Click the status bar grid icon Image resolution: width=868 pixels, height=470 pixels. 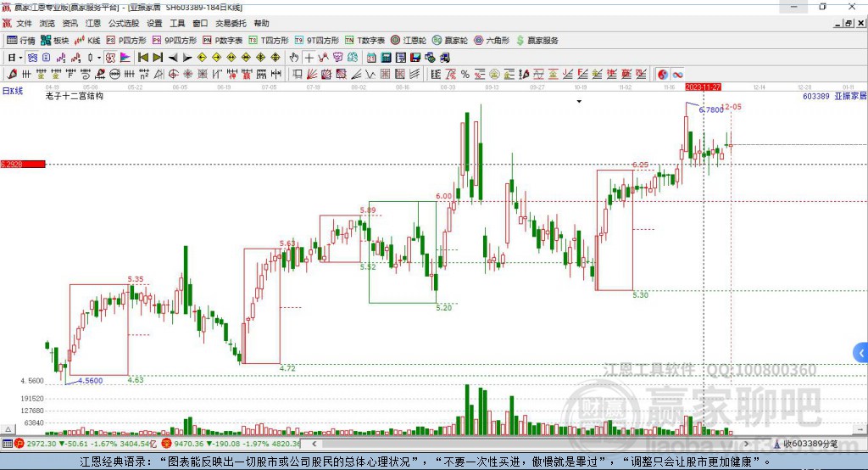coord(7,444)
